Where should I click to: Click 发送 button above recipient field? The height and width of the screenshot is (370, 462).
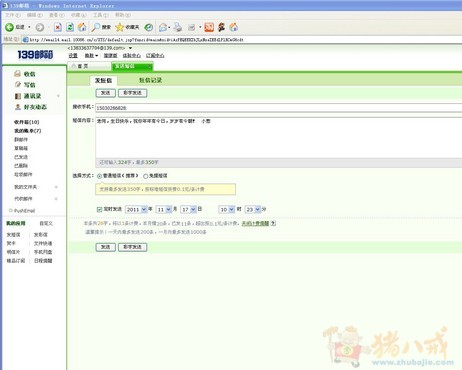pos(106,93)
